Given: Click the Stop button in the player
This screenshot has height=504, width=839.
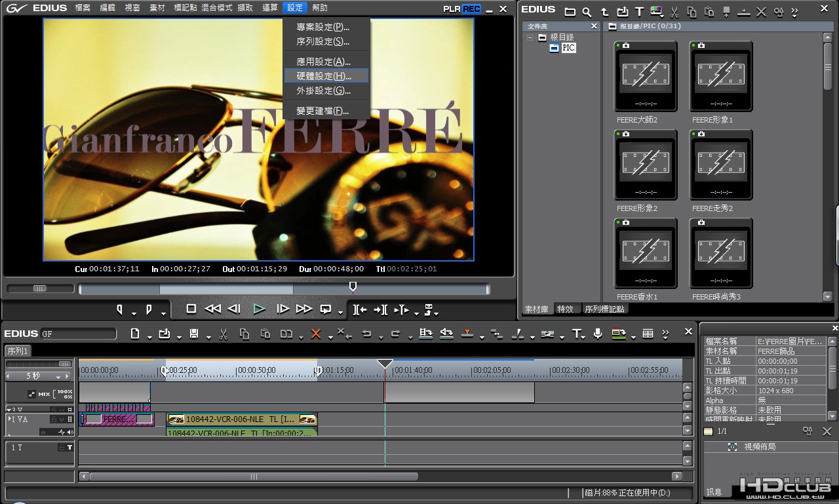Looking at the screenshot, I should [x=191, y=309].
